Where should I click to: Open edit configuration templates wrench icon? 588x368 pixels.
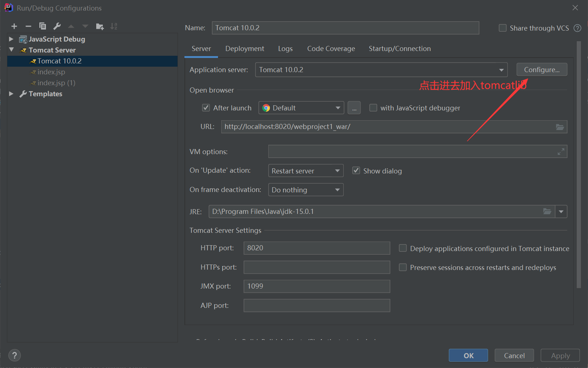pos(57,26)
